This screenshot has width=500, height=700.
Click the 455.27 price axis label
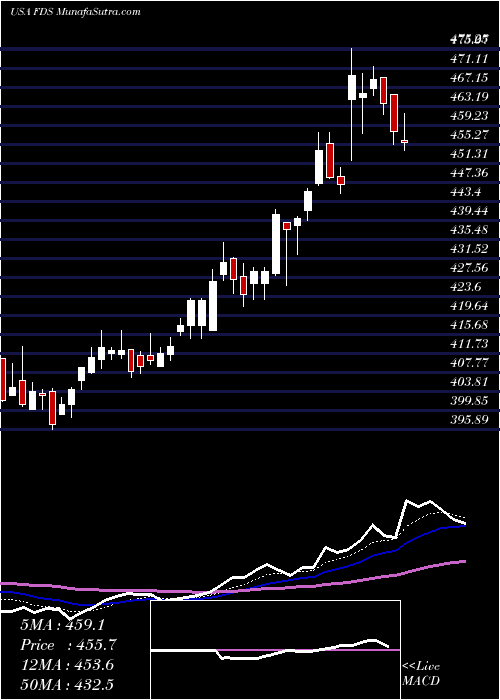click(468, 134)
